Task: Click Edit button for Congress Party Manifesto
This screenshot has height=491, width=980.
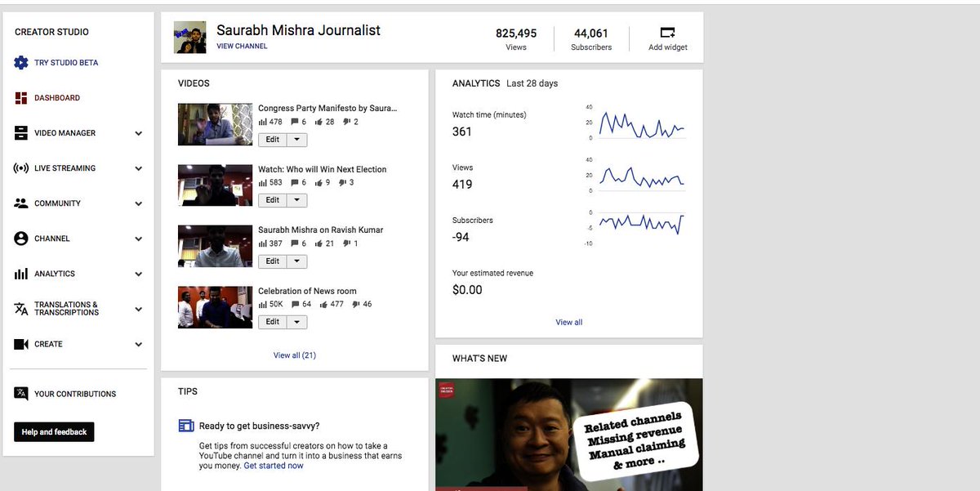Action: tap(273, 140)
